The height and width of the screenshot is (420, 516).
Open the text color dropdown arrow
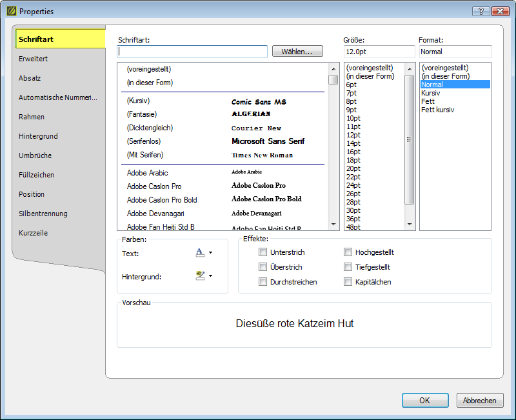point(210,253)
